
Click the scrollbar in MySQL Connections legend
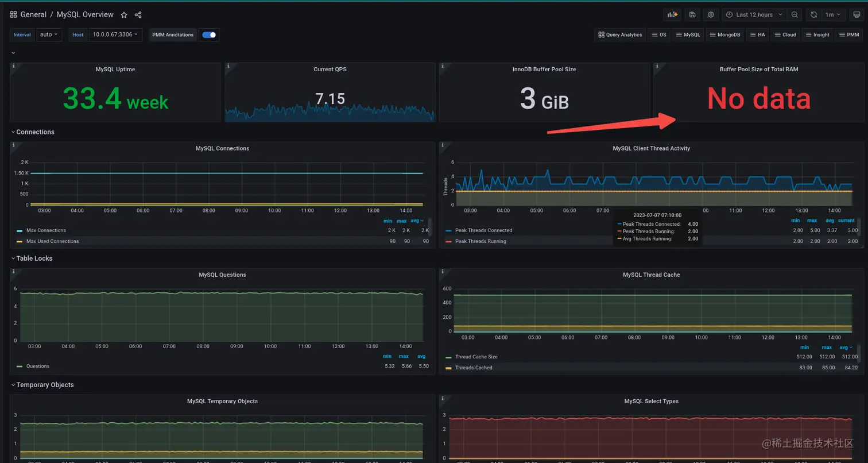(x=430, y=226)
